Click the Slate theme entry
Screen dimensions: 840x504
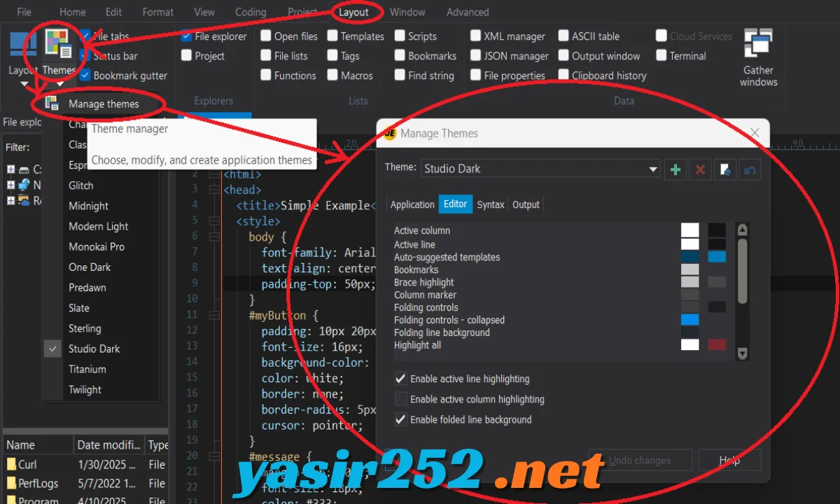79,307
